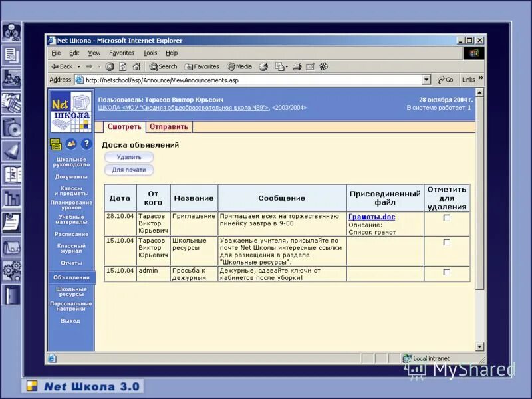Screen dimensions: 532x399
Task: Click the History icon in toolbar
Action: (263, 66)
